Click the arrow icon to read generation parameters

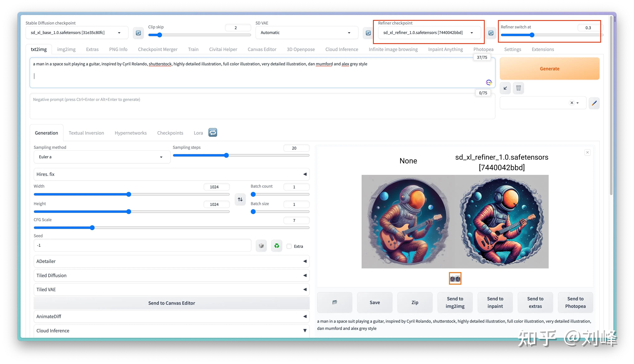(505, 88)
